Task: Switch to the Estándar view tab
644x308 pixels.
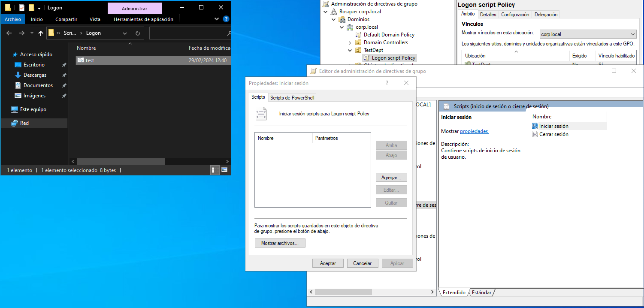Action: coord(481,293)
